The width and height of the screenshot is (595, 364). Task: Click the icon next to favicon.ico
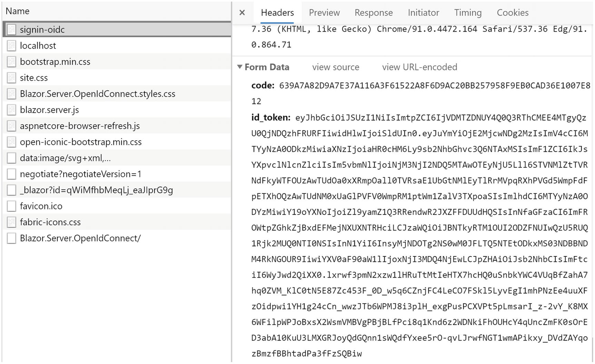(x=11, y=206)
